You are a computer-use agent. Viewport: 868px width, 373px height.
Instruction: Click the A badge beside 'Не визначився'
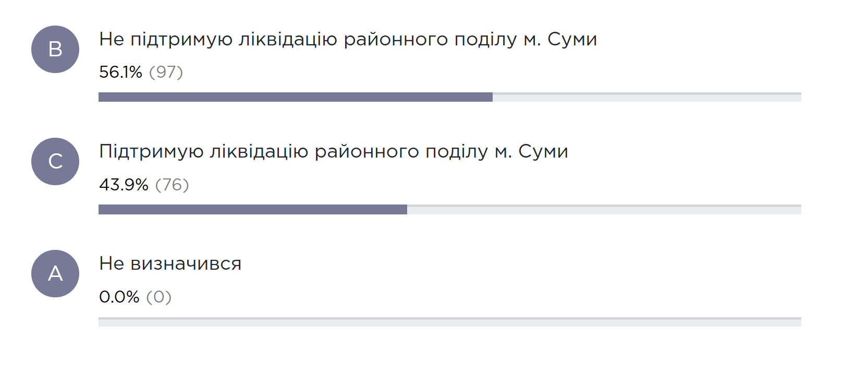point(55,273)
